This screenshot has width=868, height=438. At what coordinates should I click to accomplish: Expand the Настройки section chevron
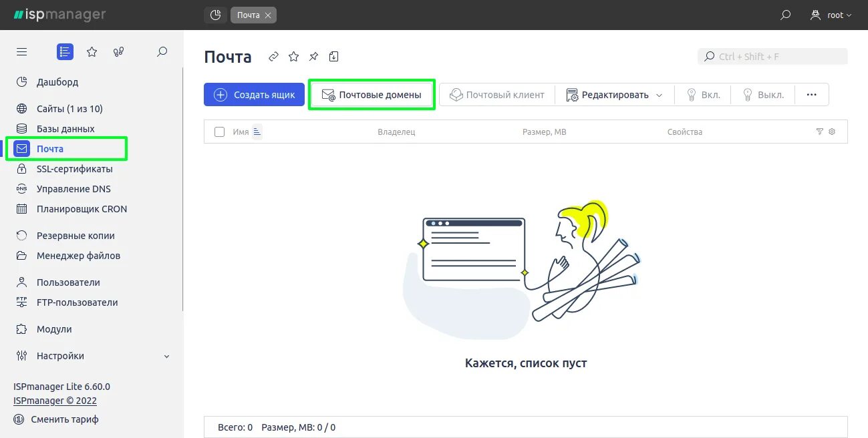click(167, 357)
